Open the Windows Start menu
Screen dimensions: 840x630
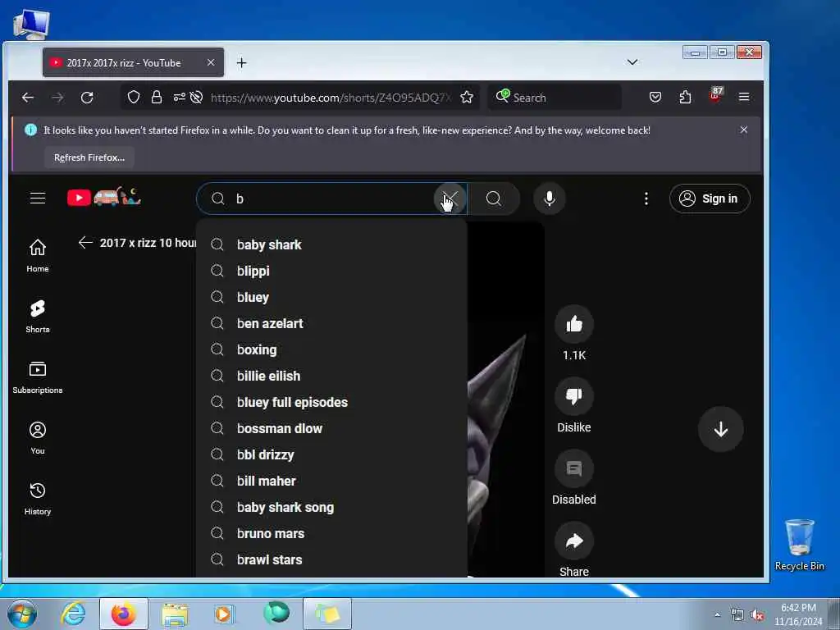point(22,614)
